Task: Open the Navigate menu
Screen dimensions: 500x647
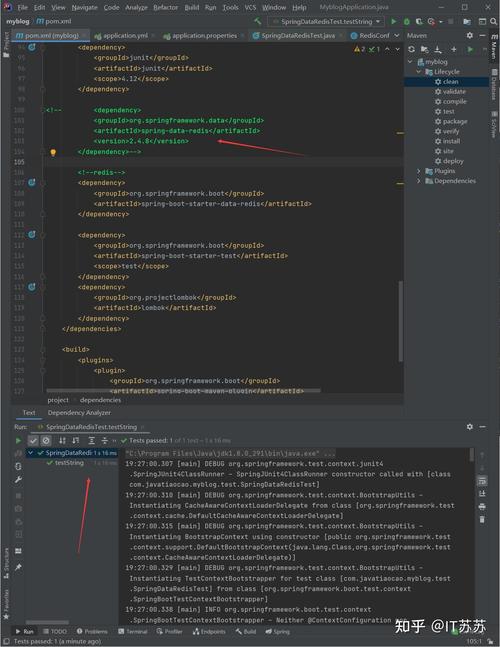Action: pyautogui.click(x=84, y=7)
